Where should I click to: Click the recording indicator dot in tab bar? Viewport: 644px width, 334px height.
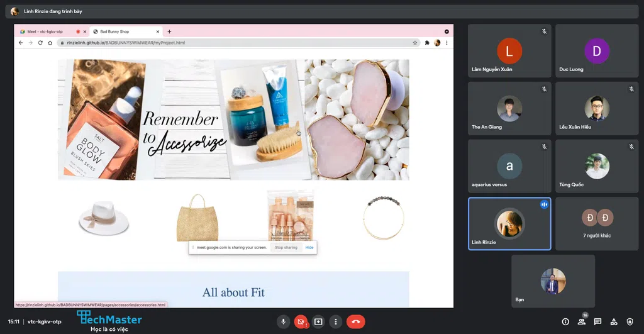click(77, 31)
